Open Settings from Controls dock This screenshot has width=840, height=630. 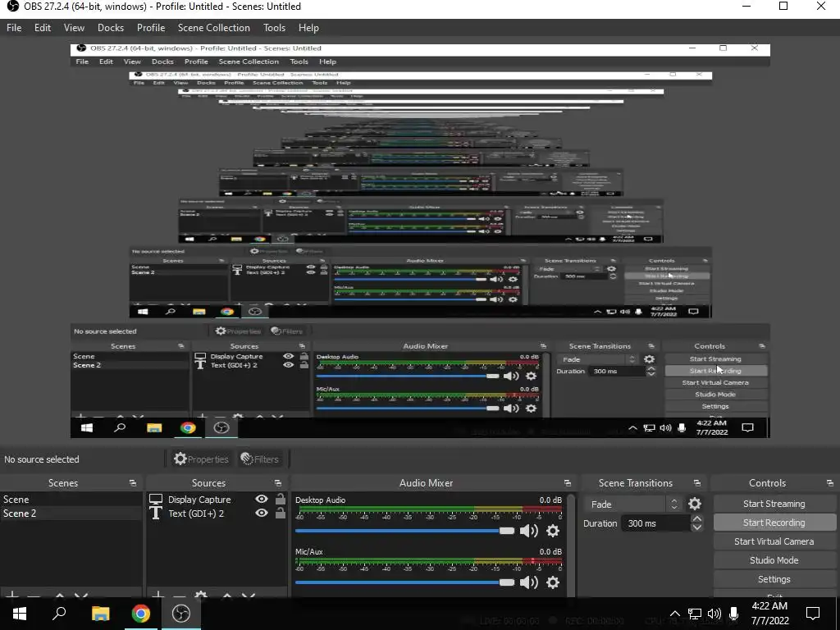click(774, 579)
